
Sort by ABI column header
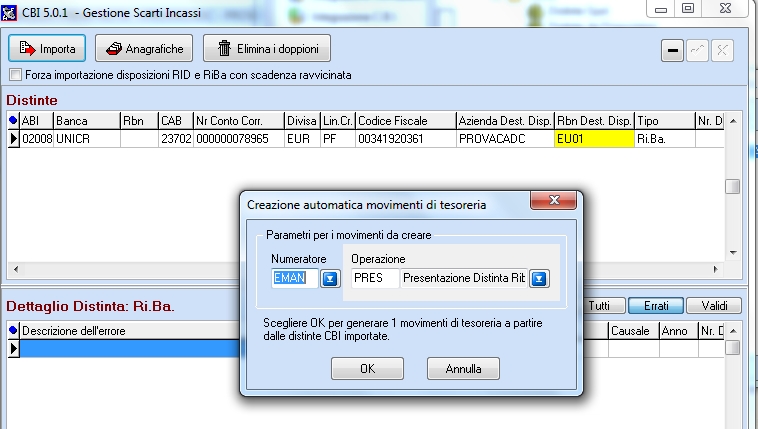tap(36, 120)
